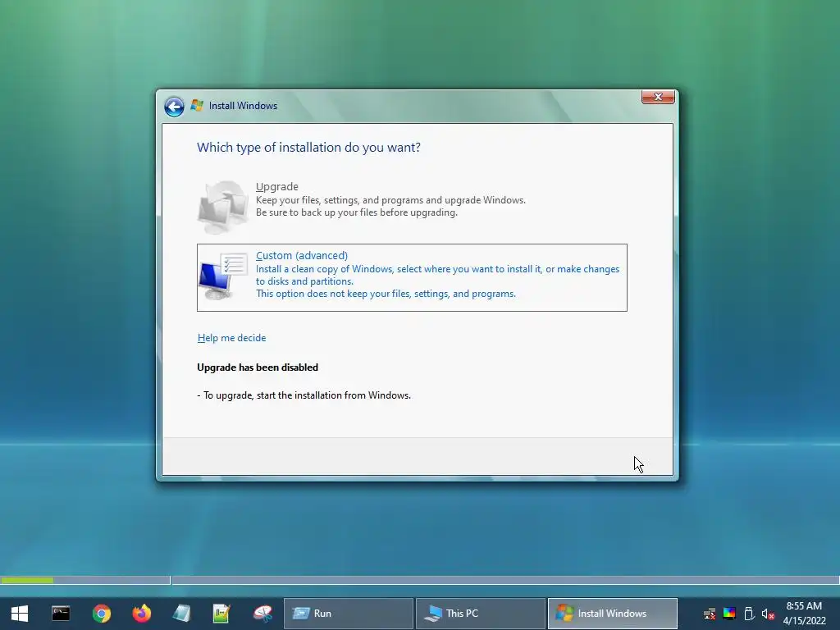Open the notepad-like icon after Firefox

point(181,614)
